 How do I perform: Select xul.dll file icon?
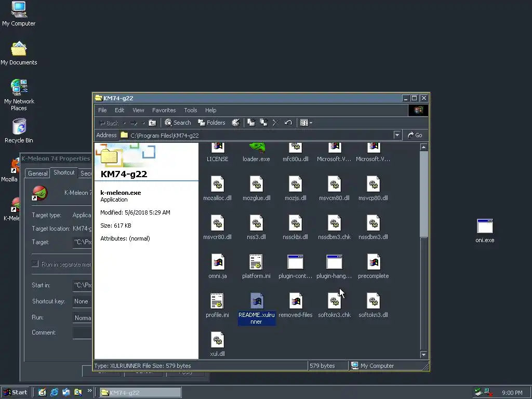point(218,340)
